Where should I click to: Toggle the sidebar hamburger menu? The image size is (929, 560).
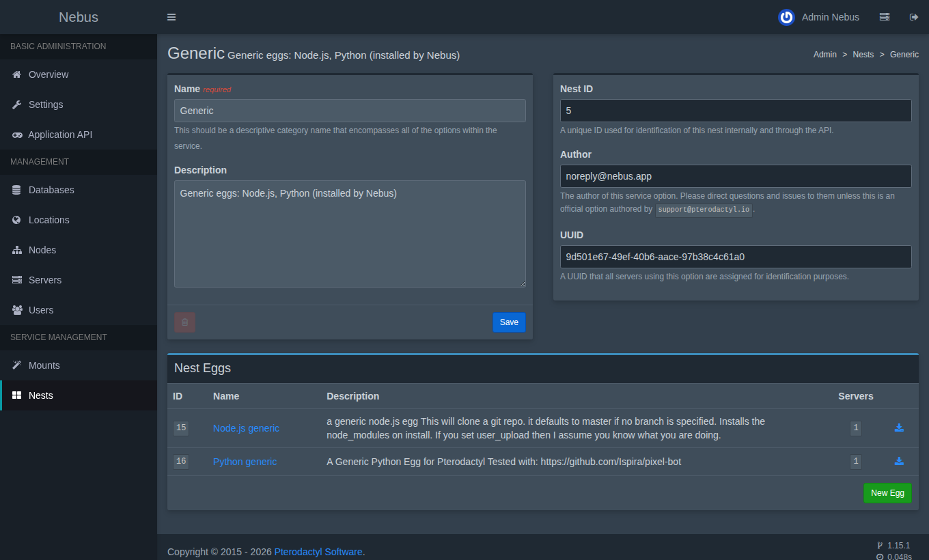click(x=171, y=17)
